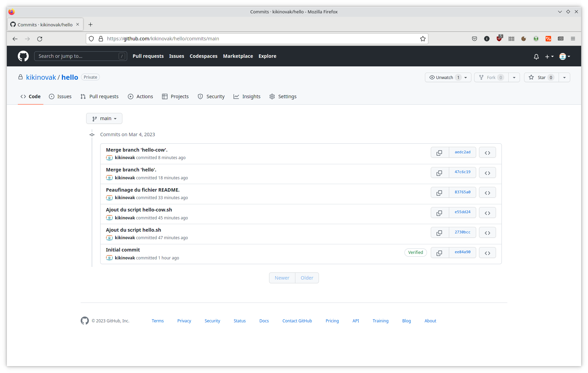View the Verified signature badge
588x373 pixels.
[416, 253]
